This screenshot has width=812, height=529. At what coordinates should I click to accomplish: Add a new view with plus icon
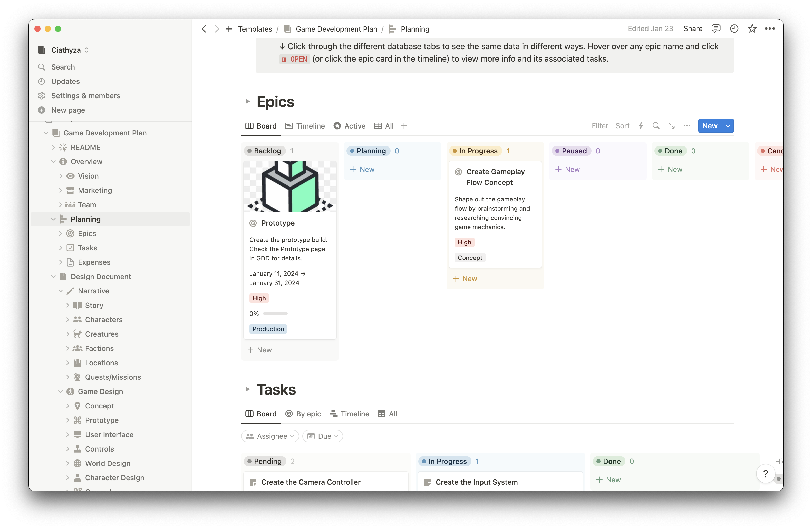404,126
